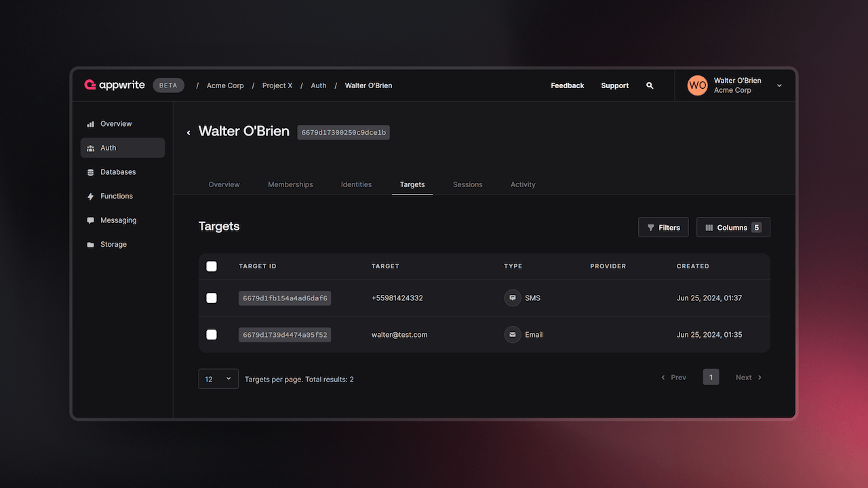The width and height of the screenshot is (868, 488).
Task: Click the PROVIDER column header
Action: coord(608,266)
